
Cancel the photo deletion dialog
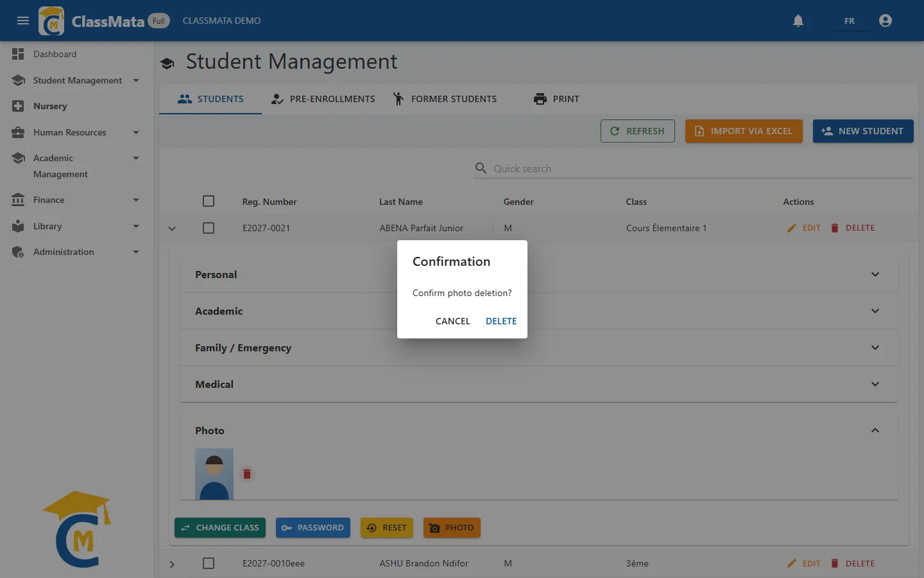click(453, 321)
